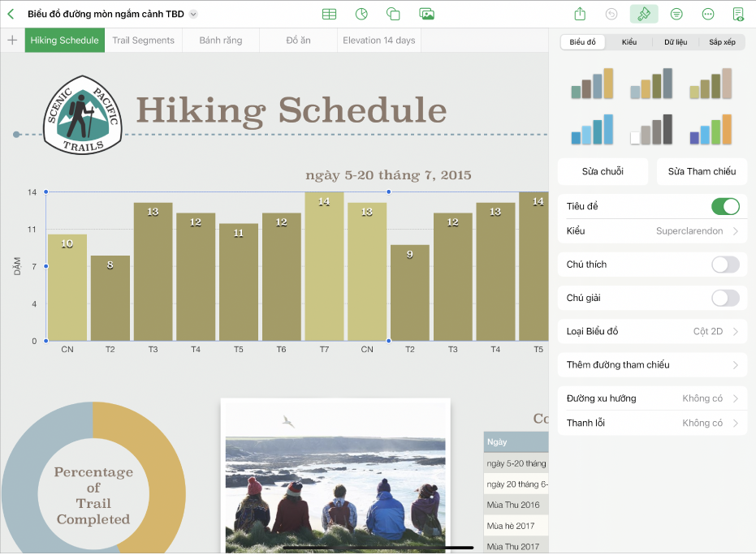Select chart title ngày 5-20 tháng 7, 2015

coord(388,175)
